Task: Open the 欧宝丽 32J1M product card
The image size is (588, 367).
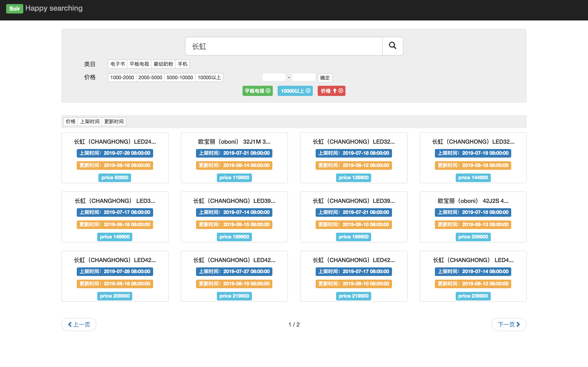Action: pos(234,141)
